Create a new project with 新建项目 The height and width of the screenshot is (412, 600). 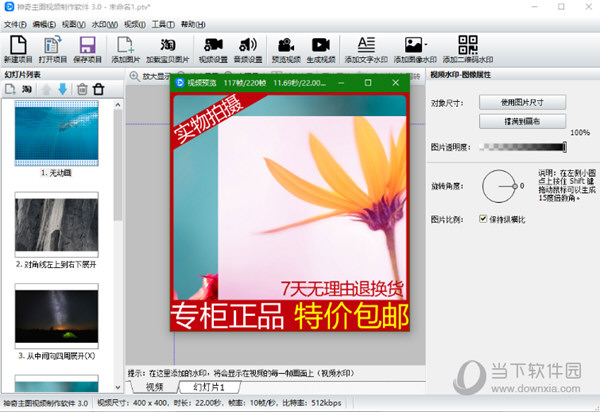[18, 49]
